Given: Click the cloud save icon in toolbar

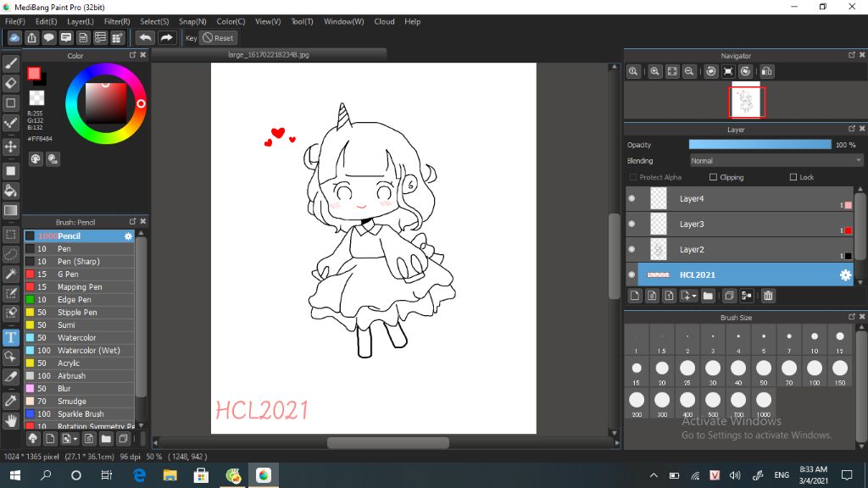Looking at the screenshot, I should tap(14, 37).
